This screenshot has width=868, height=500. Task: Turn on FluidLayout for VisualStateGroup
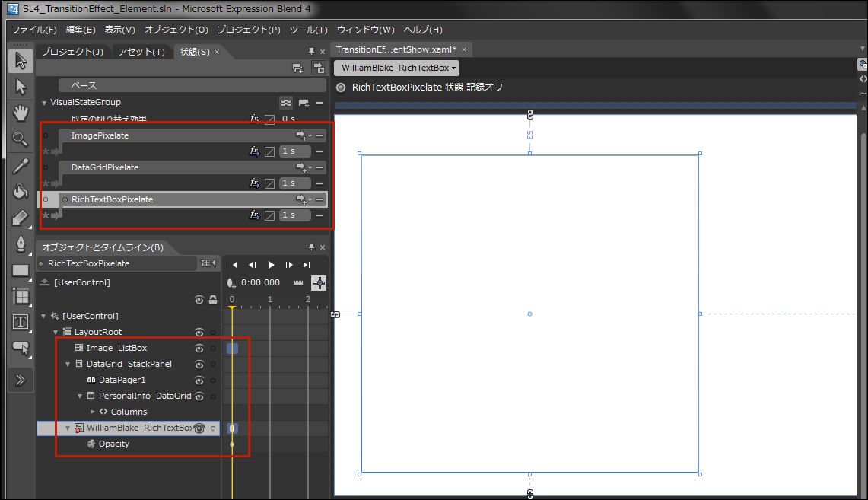(x=285, y=103)
